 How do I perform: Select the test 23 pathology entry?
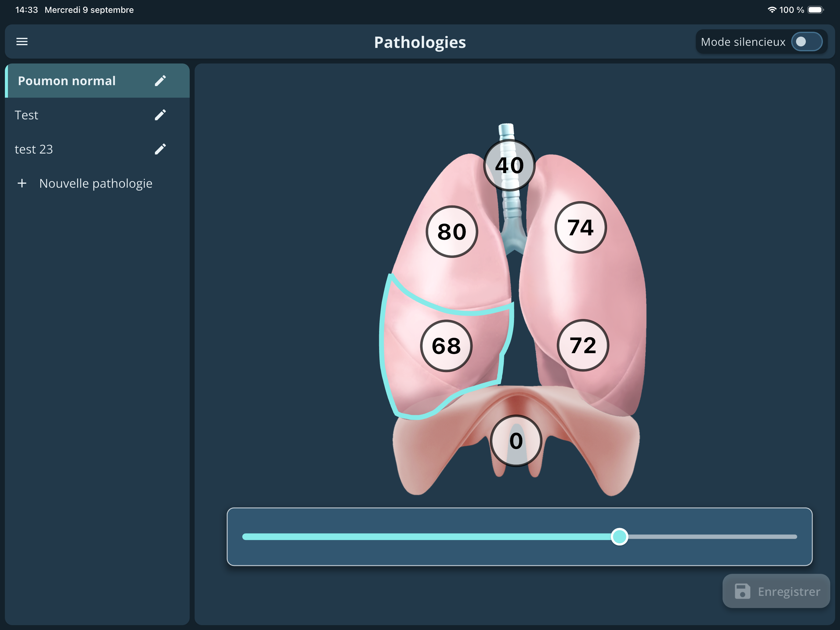point(97,149)
